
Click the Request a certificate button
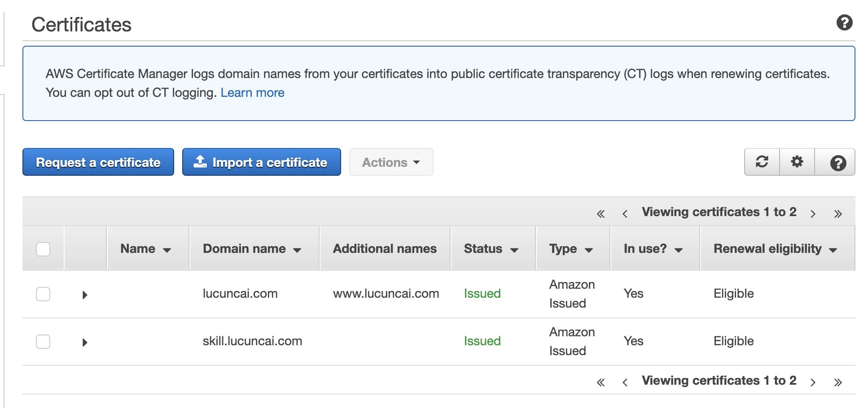[98, 162]
